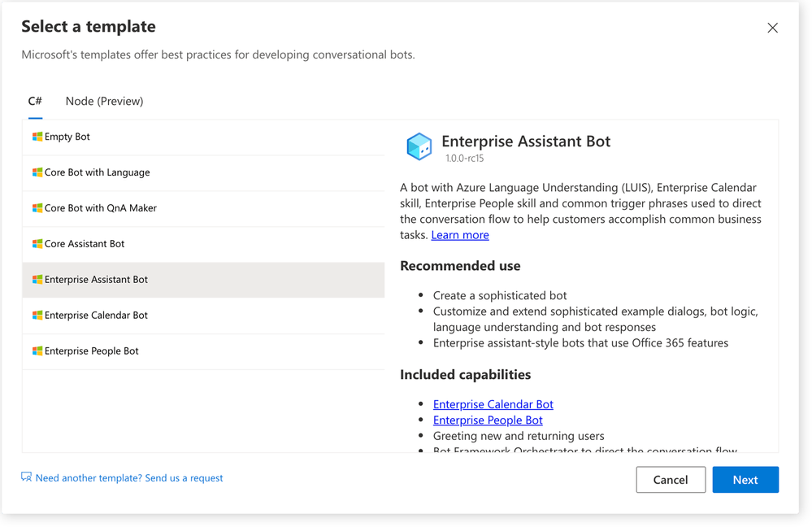Click the Microsoft logo beside Core Assistant Bot

click(37, 244)
